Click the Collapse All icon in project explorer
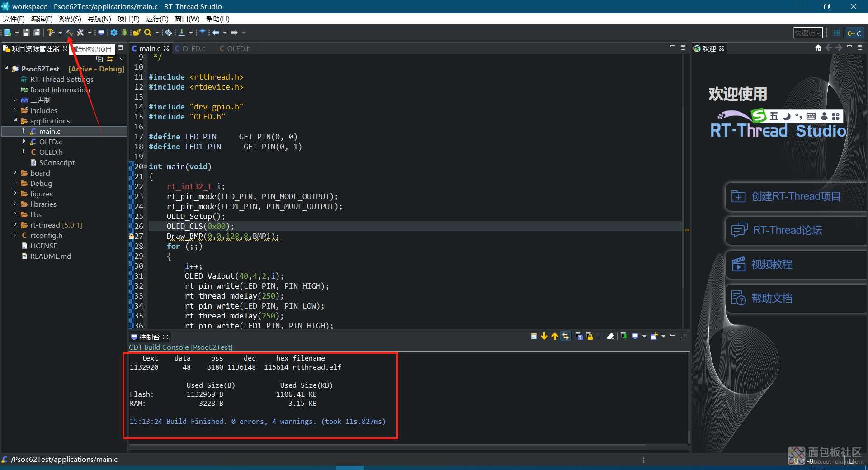The image size is (868, 470). coord(99,59)
